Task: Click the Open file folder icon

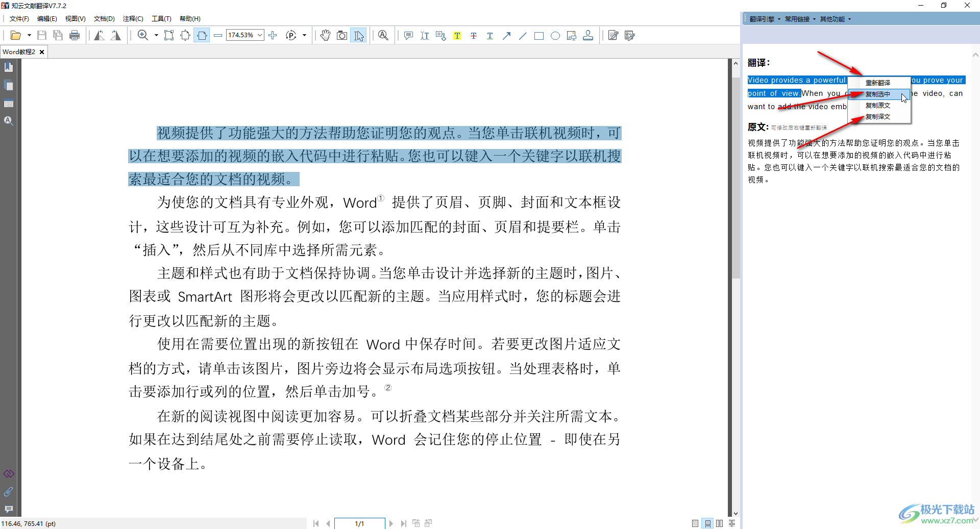Action: [x=16, y=36]
